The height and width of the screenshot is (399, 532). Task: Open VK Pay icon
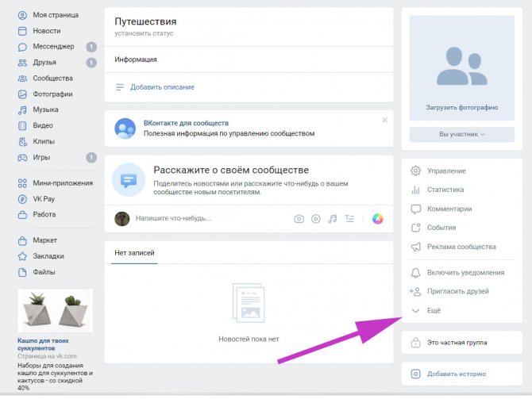click(x=22, y=199)
